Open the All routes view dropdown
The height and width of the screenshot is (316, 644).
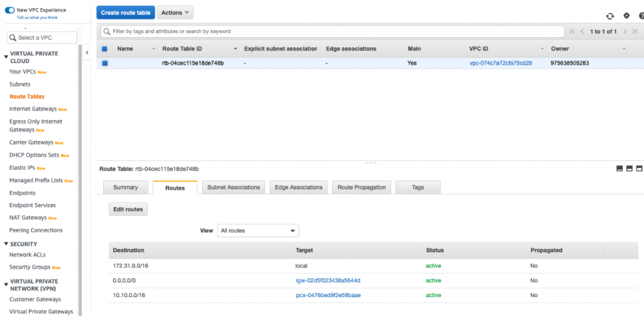click(x=258, y=230)
